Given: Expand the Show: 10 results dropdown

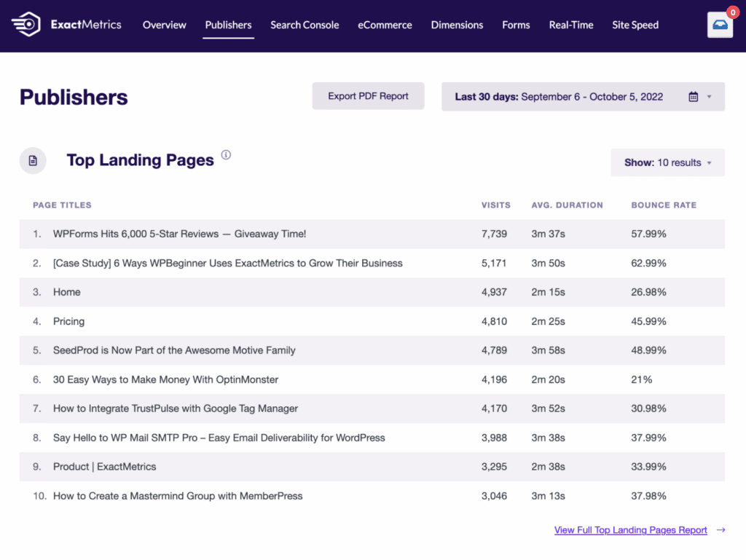Looking at the screenshot, I should click(x=667, y=162).
